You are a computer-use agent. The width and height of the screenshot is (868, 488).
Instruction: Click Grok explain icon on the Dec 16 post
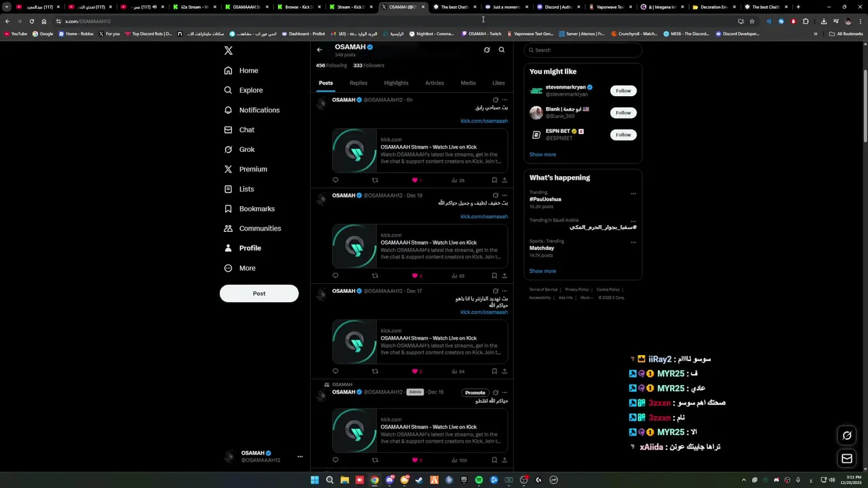click(496, 392)
